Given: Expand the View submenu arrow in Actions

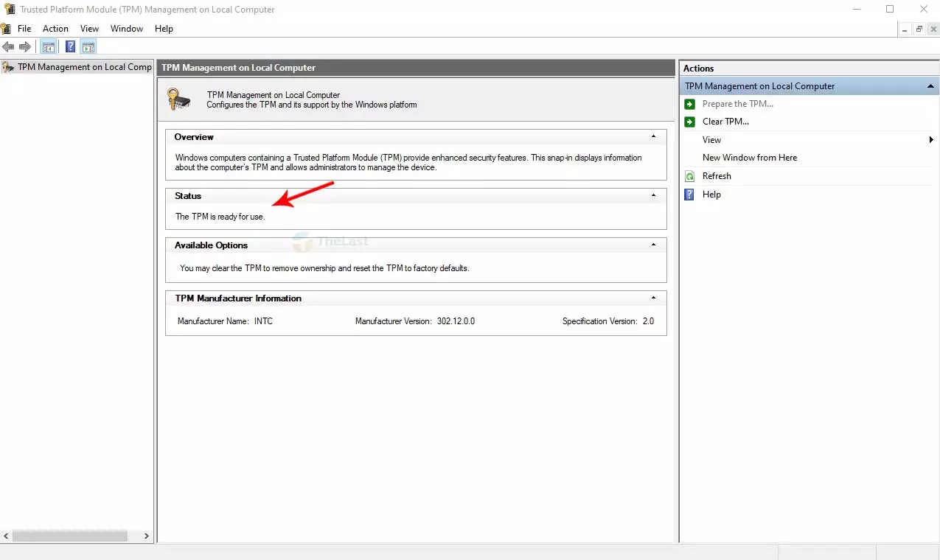Looking at the screenshot, I should (x=931, y=140).
